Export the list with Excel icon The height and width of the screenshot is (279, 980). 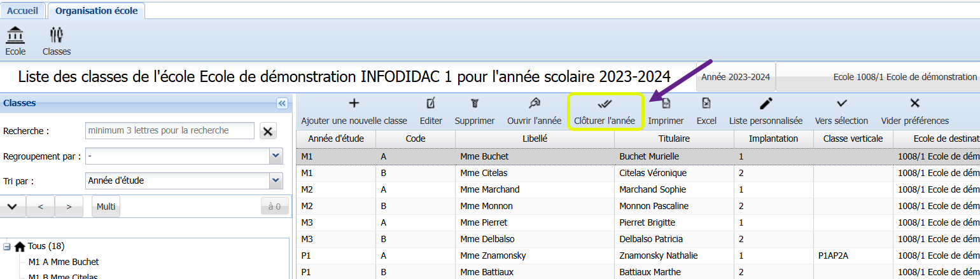point(706,104)
